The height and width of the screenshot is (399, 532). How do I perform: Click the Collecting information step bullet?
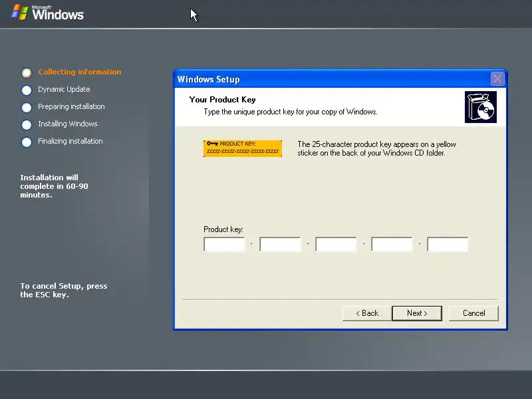[x=27, y=72]
